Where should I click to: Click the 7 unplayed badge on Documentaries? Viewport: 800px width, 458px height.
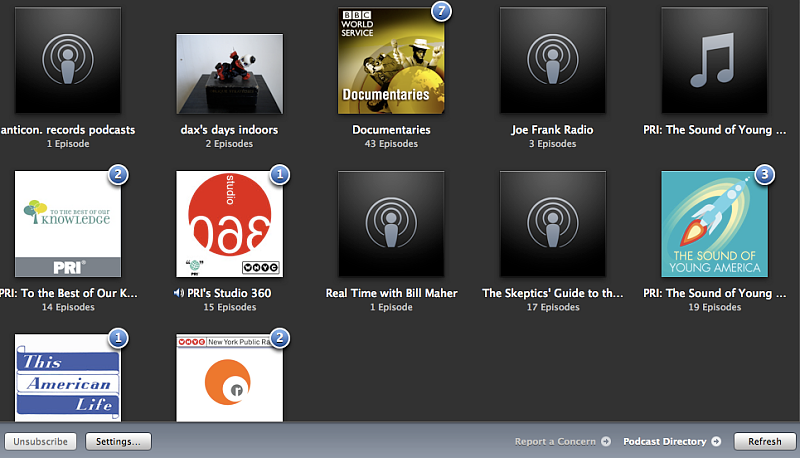(441, 11)
